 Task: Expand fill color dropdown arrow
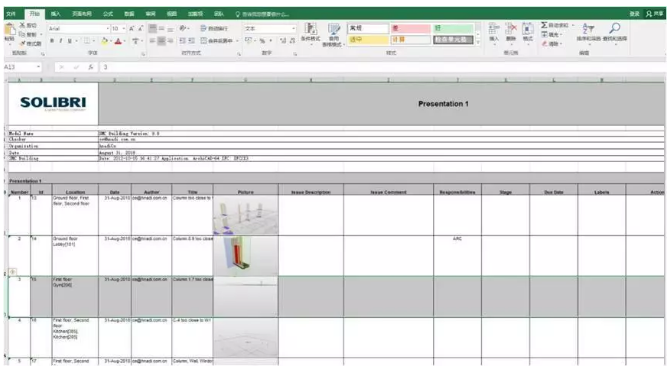(110, 42)
